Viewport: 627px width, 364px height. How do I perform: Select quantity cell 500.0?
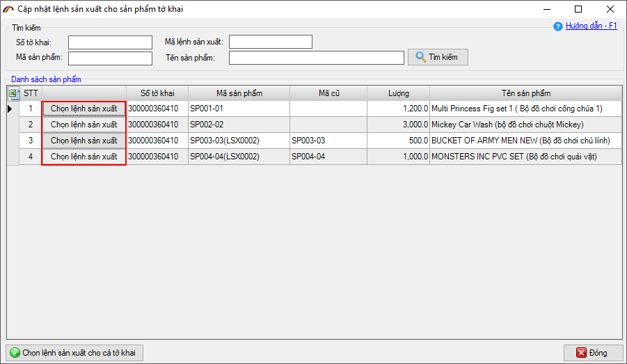click(398, 141)
